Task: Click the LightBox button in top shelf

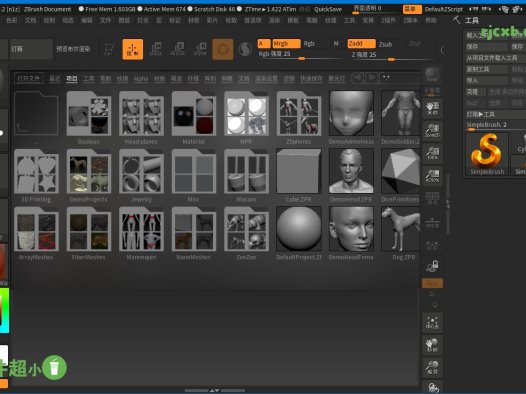Action: tap(31, 49)
